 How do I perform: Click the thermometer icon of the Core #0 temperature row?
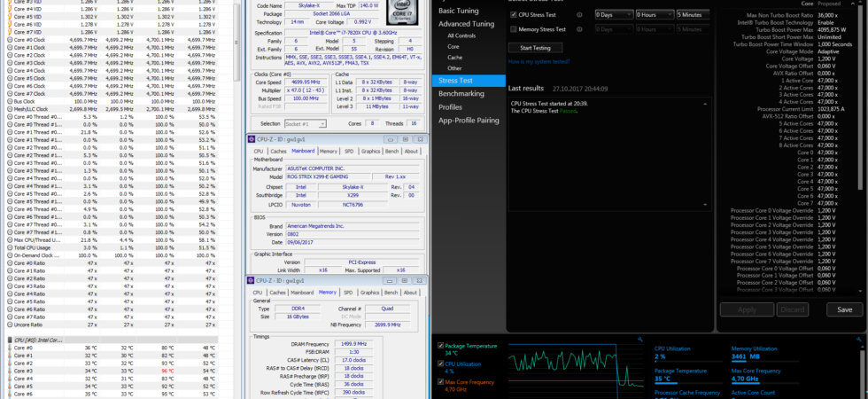click(10, 348)
